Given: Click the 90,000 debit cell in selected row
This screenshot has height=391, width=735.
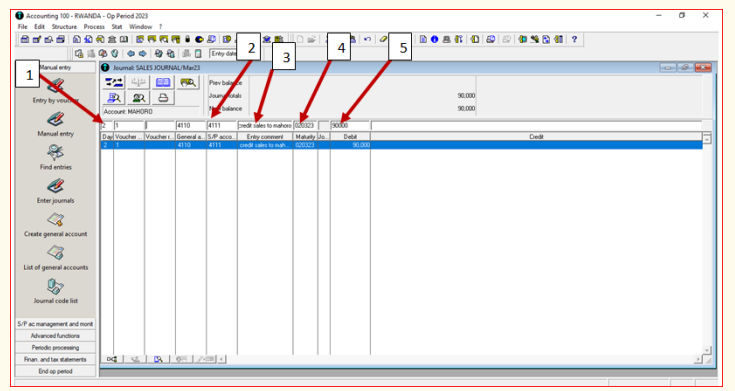Looking at the screenshot, I should 351,145.
